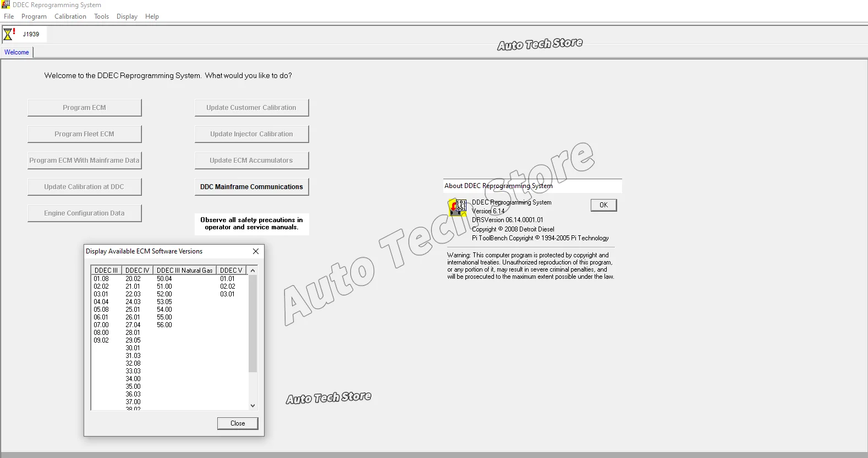Click the DDEC V column header
Viewport: 868px width, 458px height.
click(230, 270)
